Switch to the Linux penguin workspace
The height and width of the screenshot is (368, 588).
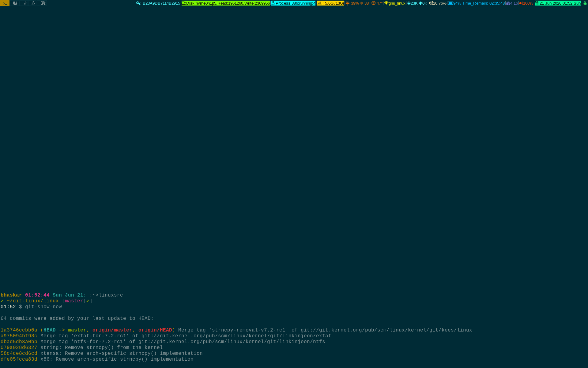(33, 3)
